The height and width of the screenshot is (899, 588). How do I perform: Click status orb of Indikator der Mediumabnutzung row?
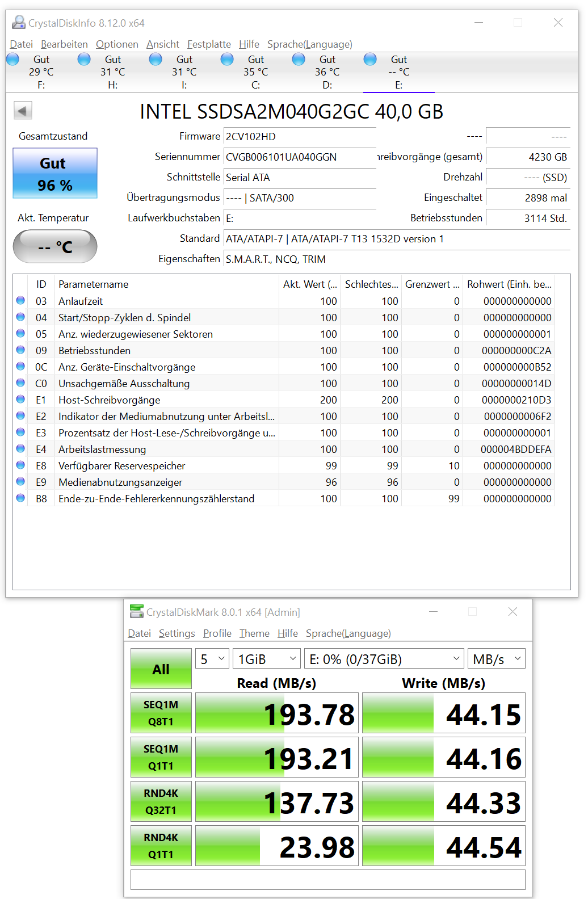click(20, 415)
